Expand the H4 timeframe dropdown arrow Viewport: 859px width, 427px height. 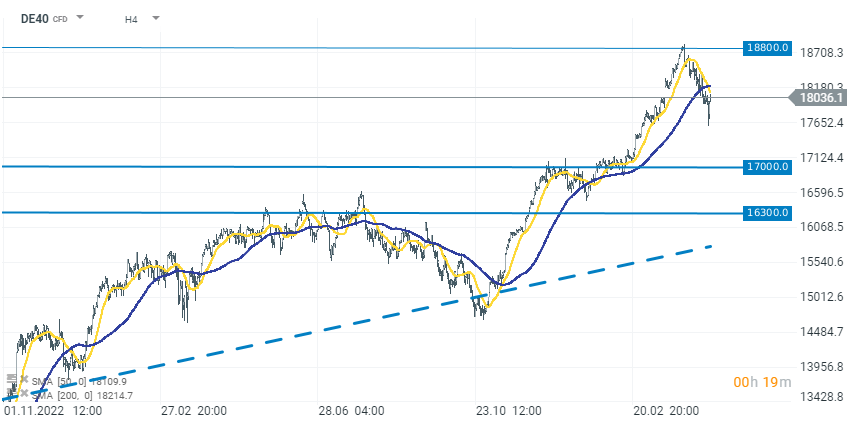pos(156,18)
